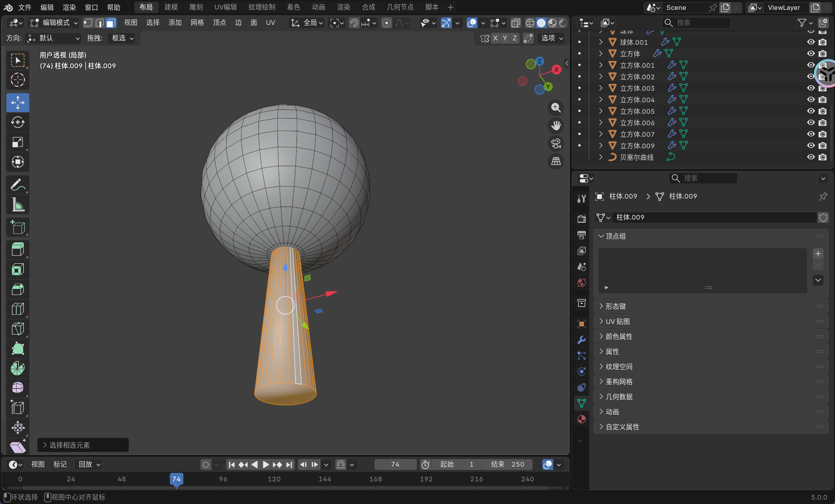
Task: Click the camera view viewport button
Action: 556,144
